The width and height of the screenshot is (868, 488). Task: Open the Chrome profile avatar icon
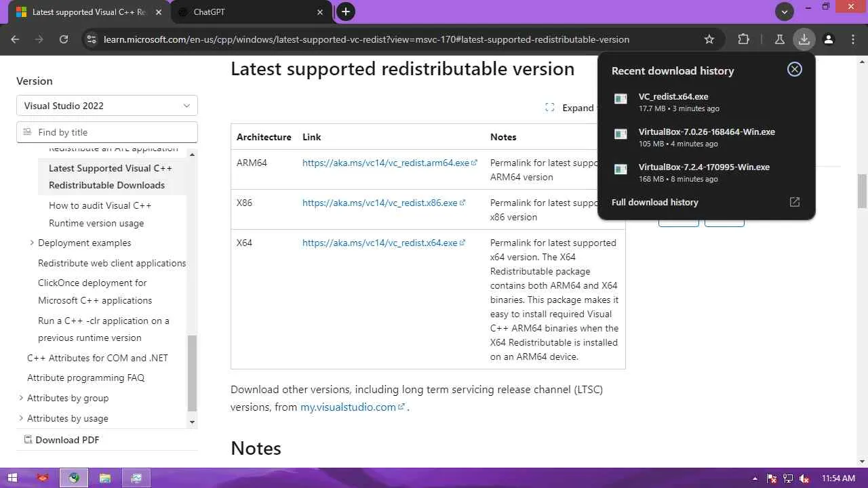point(828,39)
